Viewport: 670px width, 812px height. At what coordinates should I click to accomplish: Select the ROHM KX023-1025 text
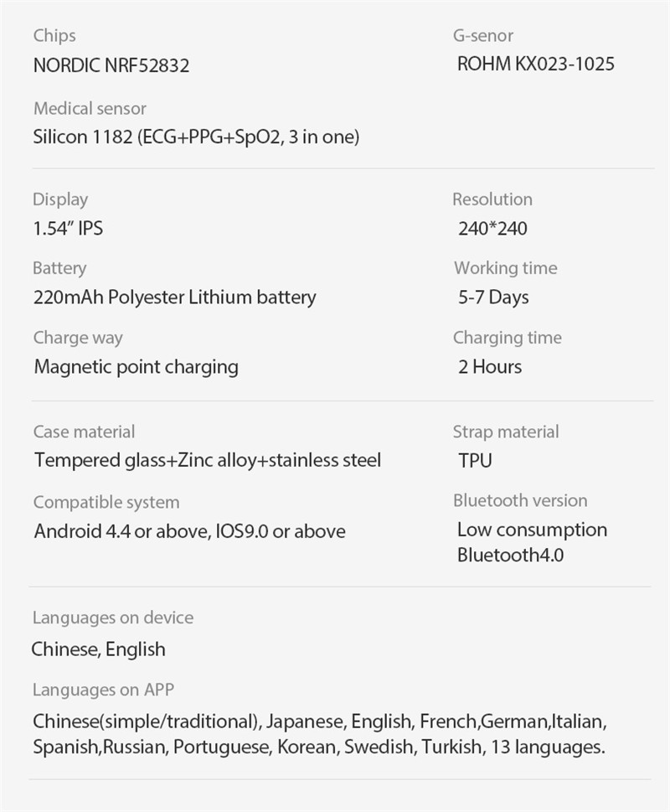pos(536,64)
